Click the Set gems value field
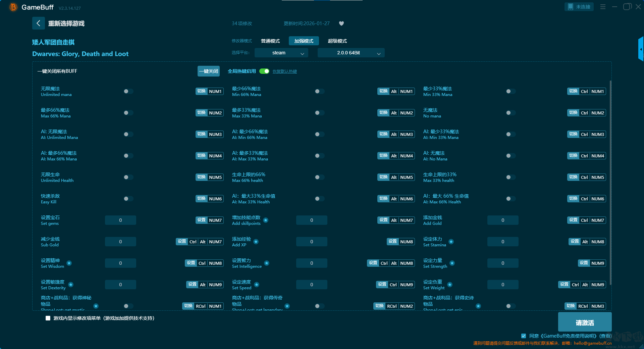644x349 pixels. point(120,220)
